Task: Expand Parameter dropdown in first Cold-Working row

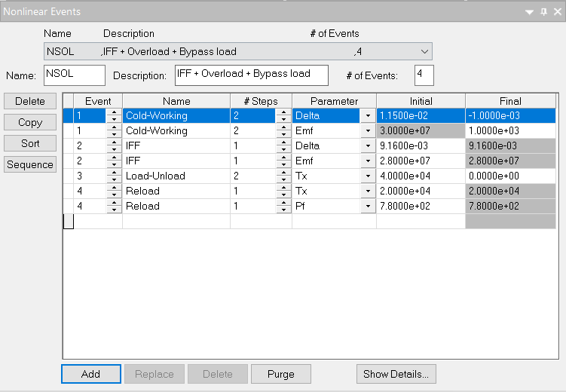Action: pos(368,115)
